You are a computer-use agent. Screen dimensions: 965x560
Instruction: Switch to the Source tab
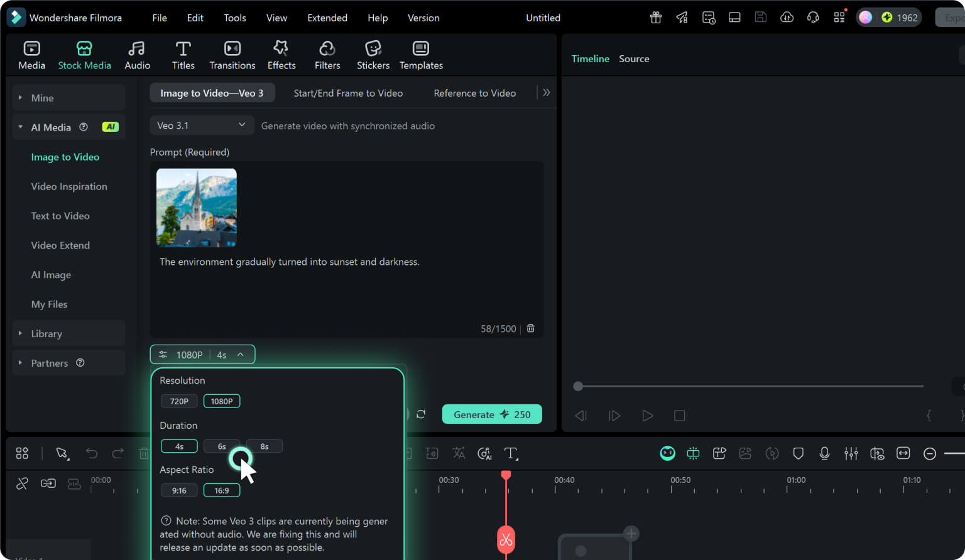tap(633, 58)
